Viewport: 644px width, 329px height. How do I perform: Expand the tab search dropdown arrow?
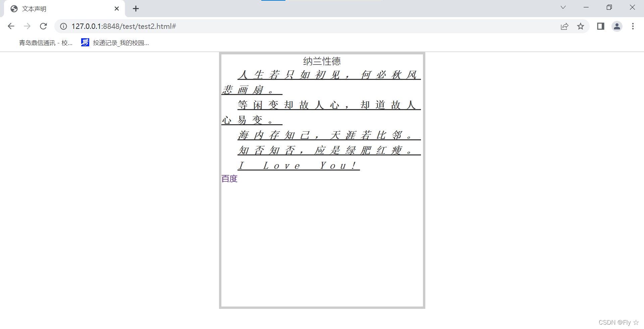pos(563,7)
